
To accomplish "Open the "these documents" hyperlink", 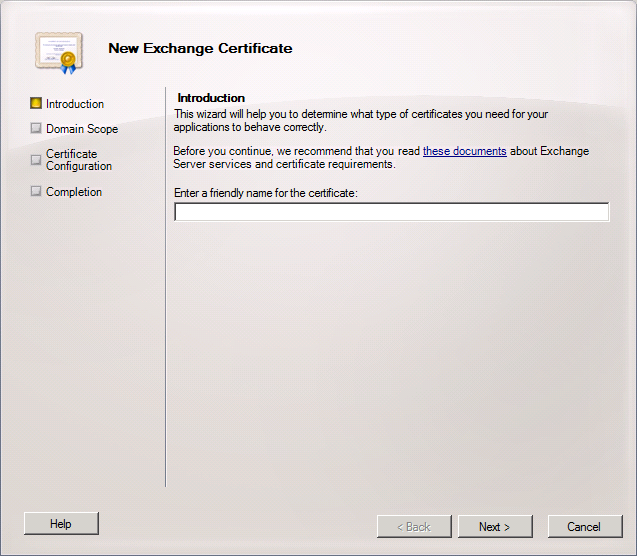I will 464,152.
